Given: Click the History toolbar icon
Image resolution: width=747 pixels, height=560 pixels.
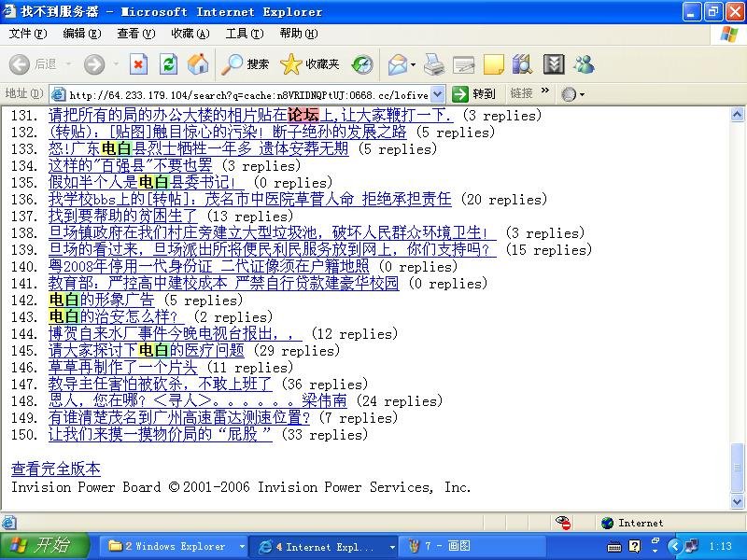Looking at the screenshot, I should pos(362,64).
